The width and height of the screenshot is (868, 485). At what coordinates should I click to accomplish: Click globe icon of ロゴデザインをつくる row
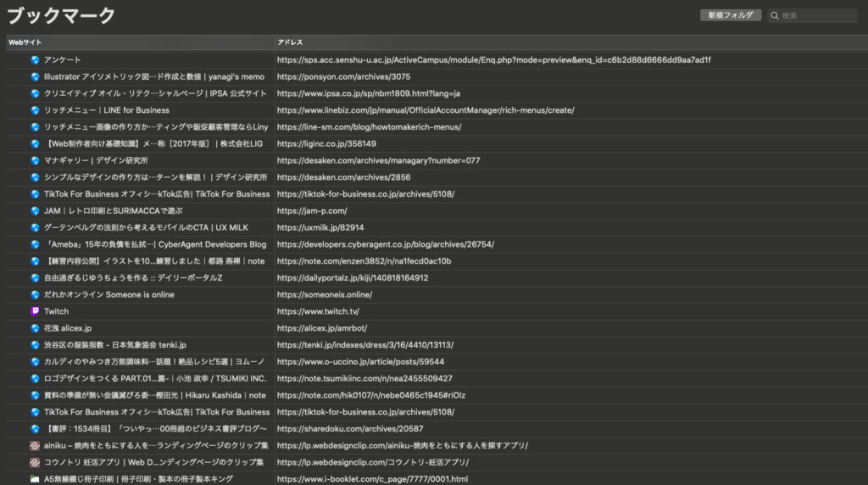click(x=35, y=379)
